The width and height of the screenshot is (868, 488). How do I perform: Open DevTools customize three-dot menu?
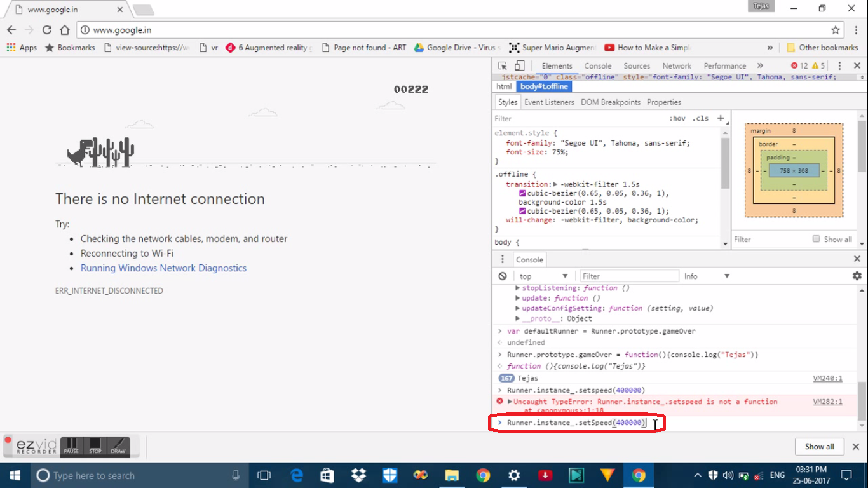pyautogui.click(x=839, y=65)
